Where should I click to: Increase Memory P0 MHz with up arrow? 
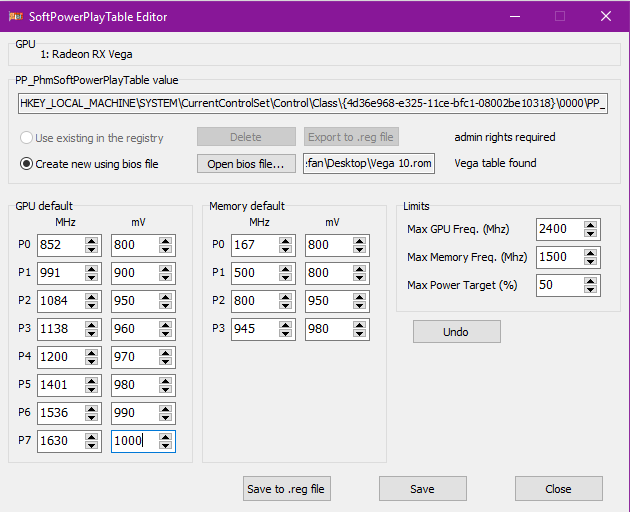(x=285, y=241)
